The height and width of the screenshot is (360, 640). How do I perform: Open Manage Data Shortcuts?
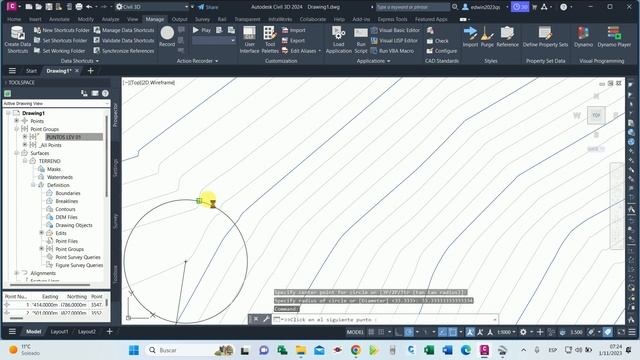[124, 30]
